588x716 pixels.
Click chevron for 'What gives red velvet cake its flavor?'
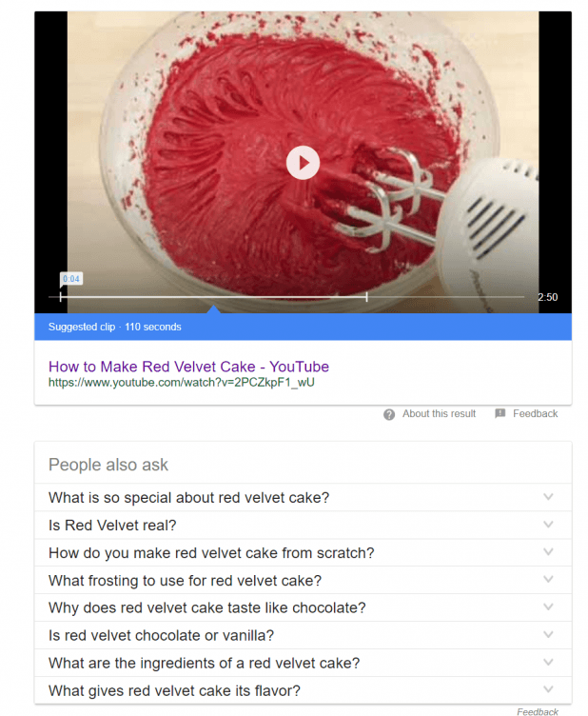tap(548, 689)
